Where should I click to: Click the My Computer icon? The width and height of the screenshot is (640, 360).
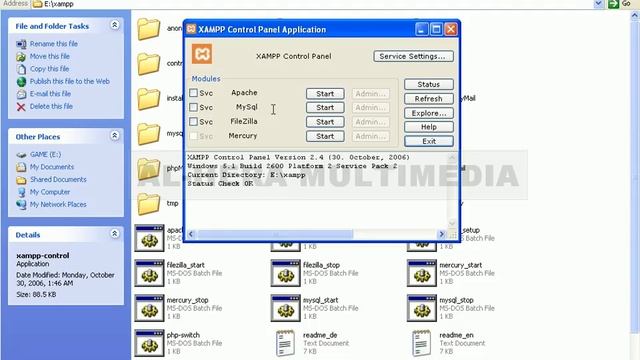[21, 192]
